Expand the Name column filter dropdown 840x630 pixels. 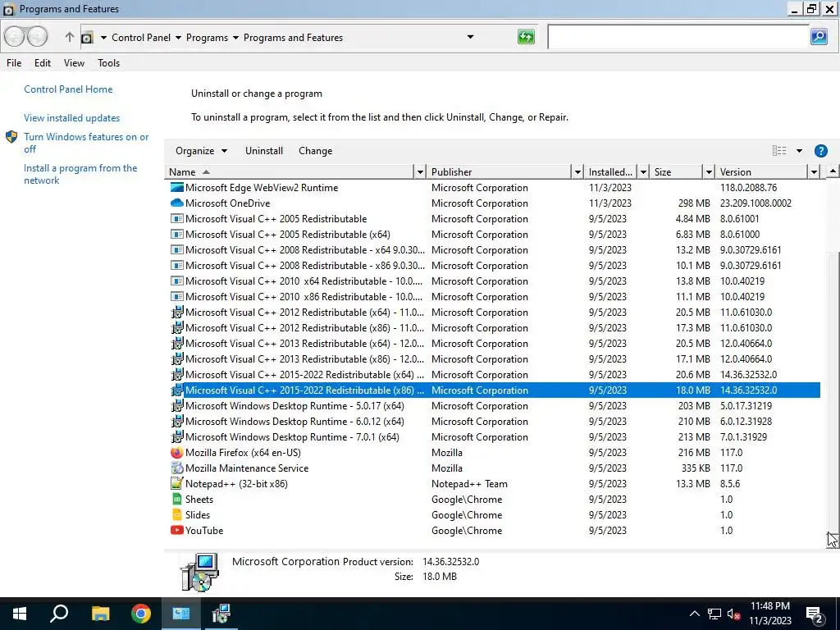[x=420, y=172]
